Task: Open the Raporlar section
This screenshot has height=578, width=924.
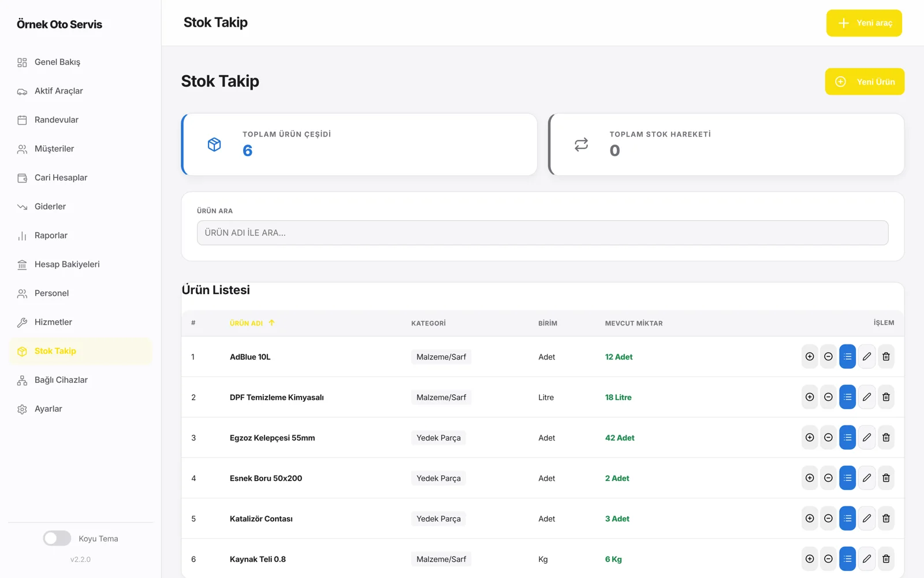Action: click(80, 235)
